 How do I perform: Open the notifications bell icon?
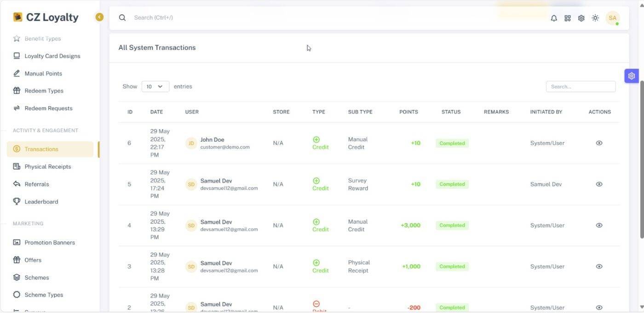[553, 17]
